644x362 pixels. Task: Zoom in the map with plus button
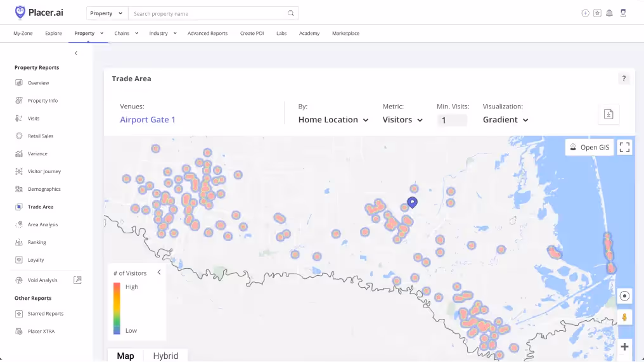point(624,346)
